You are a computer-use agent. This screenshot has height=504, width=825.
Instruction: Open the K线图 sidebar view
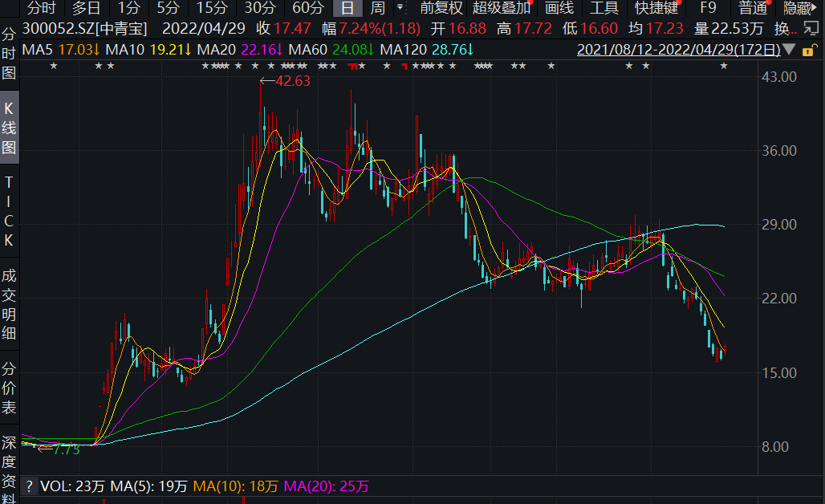point(9,128)
